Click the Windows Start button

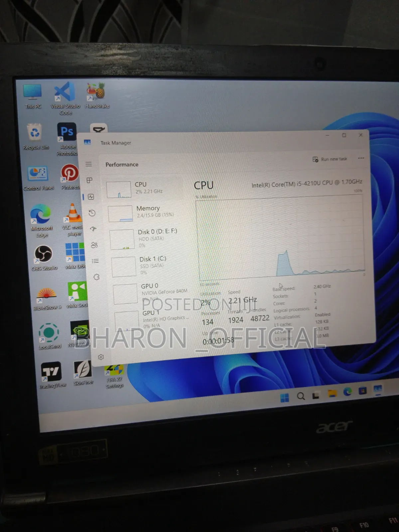pos(285,397)
